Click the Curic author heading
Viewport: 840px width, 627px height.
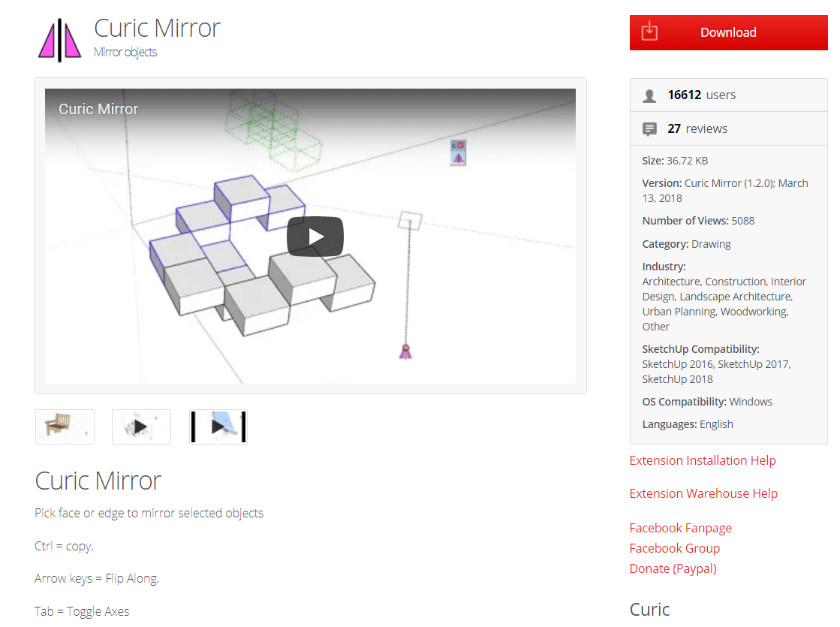point(650,609)
